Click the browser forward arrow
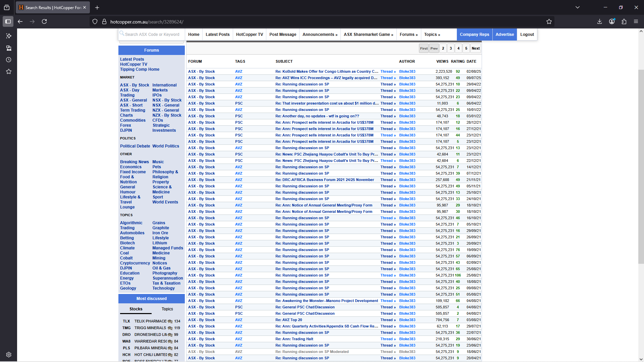 [32, 21]
